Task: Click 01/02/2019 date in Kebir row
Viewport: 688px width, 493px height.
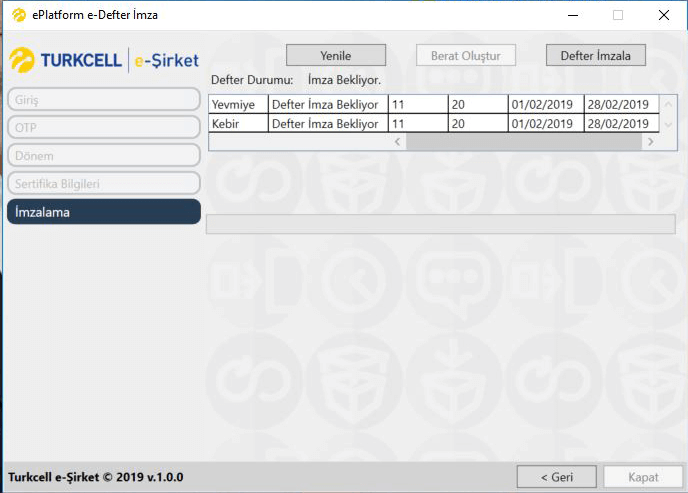Action: [x=546, y=124]
